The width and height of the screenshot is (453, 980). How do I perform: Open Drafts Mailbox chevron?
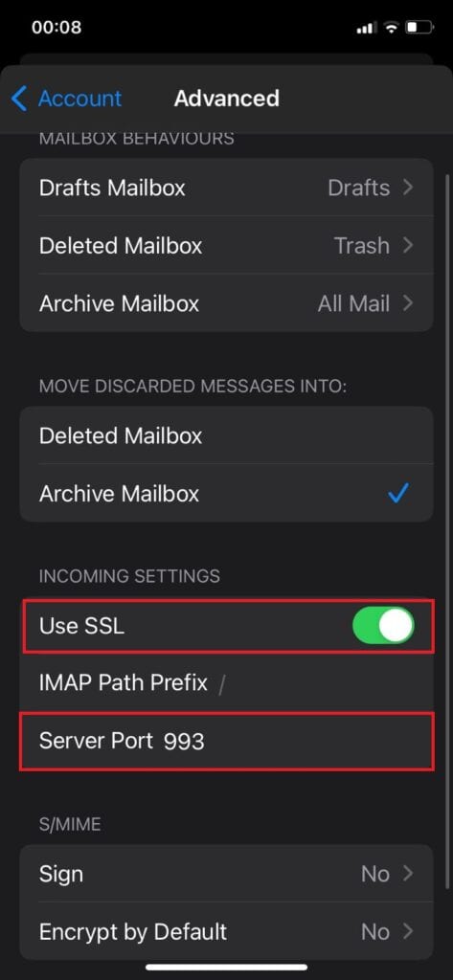tap(408, 188)
